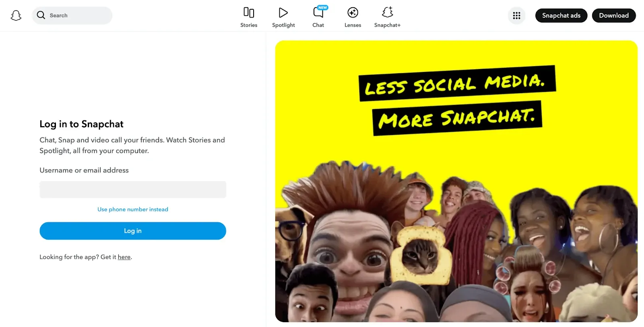Click the username or email input field
644x327 pixels.
click(x=133, y=189)
